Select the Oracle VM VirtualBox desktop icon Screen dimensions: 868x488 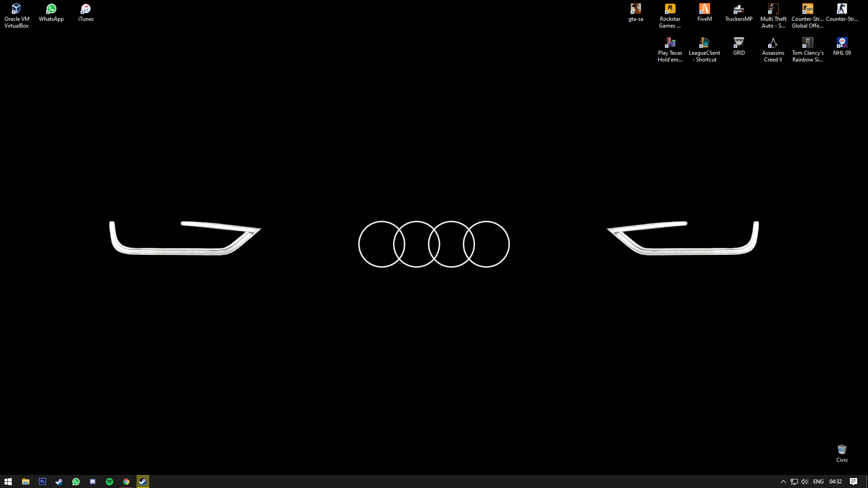[x=17, y=16]
